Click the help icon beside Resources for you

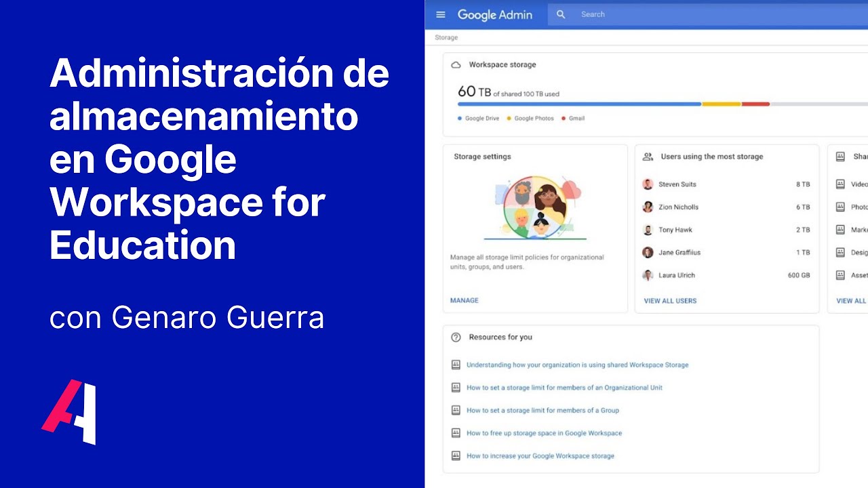point(456,337)
